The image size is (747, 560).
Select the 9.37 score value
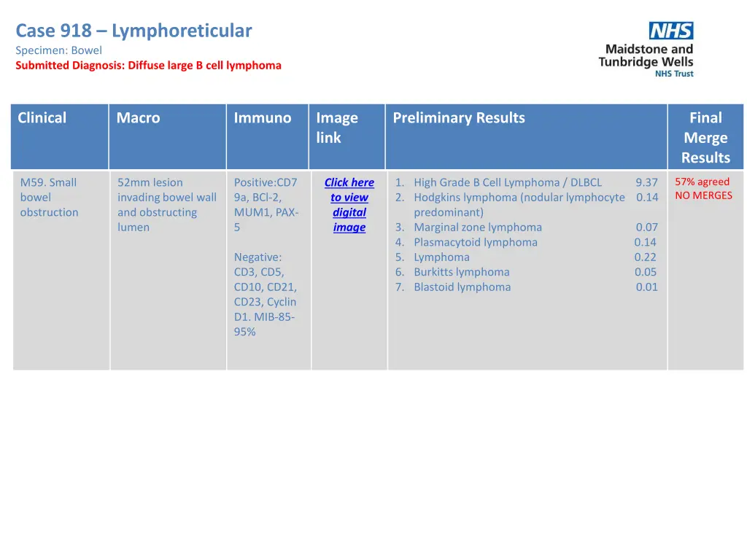point(646,182)
